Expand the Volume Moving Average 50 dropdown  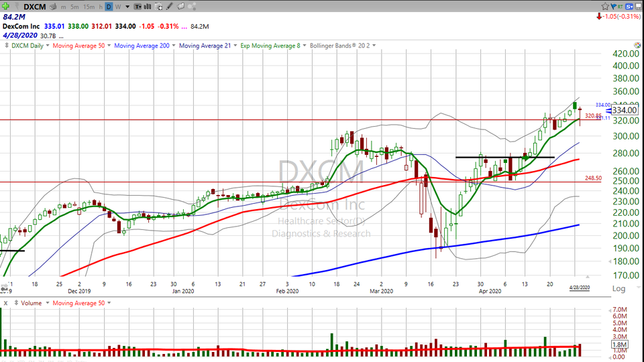pyautogui.click(x=109, y=303)
